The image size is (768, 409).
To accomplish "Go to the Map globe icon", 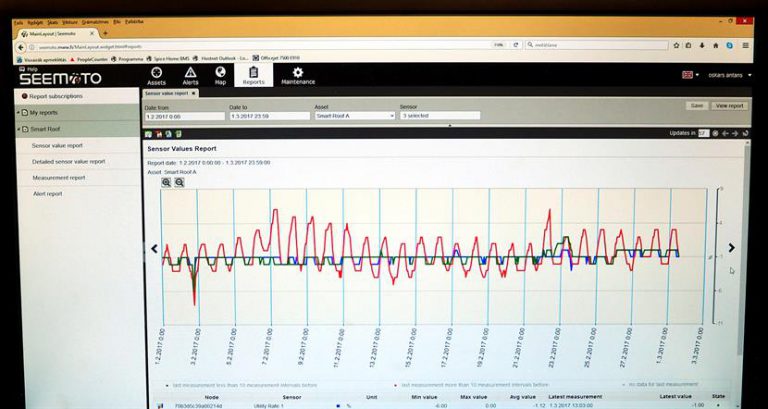I will point(220,75).
